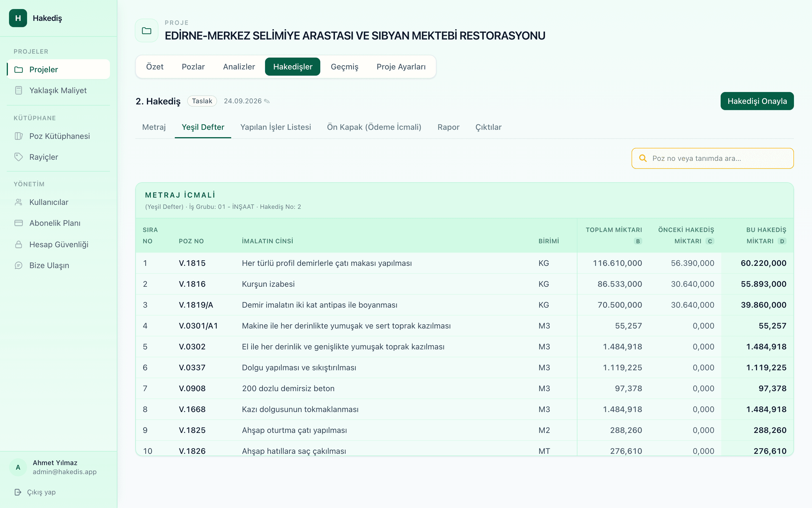Select the Yeşil Defter sub-tab
Image resolution: width=812 pixels, height=508 pixels.
click(x=203, y=127)
